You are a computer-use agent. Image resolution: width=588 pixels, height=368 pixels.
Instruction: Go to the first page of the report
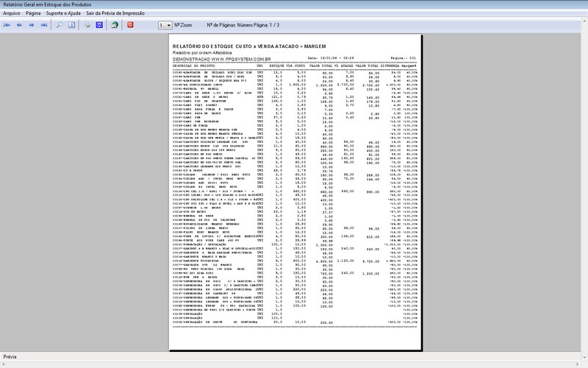(x=7, y=24)
